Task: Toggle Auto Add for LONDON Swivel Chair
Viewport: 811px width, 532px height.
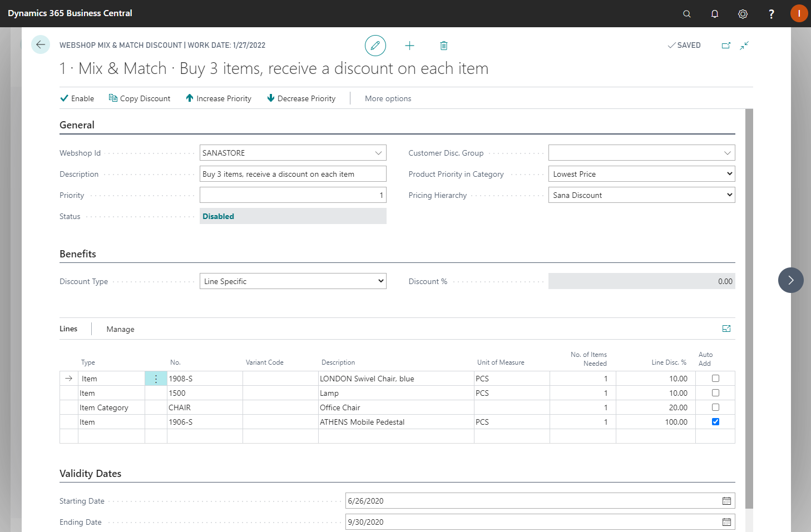Action: 715,379
